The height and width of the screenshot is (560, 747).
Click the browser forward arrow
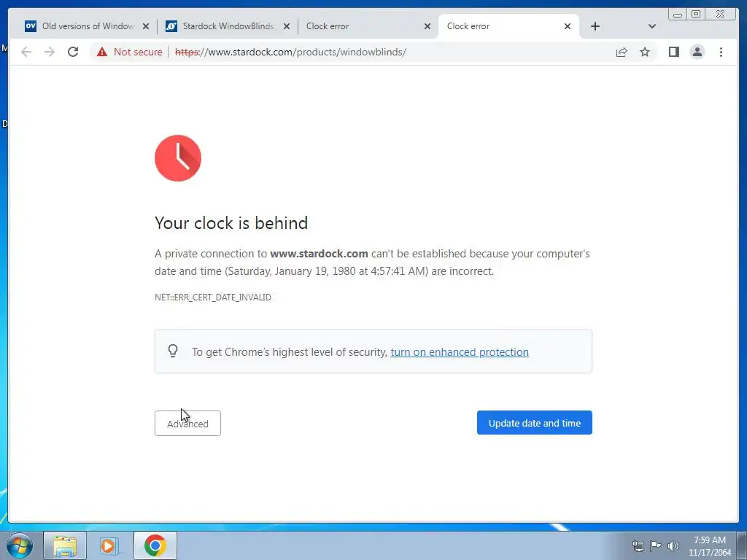coord(50,52)
